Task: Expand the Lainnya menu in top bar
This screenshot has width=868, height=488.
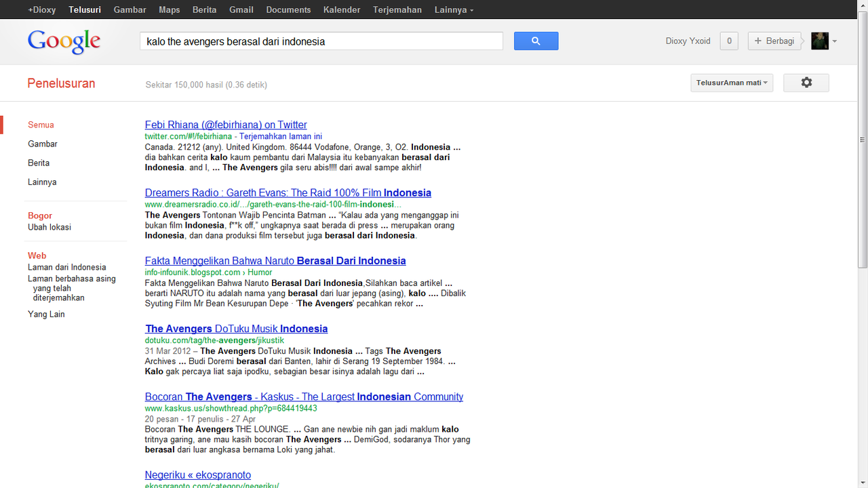Action: click(454, 9)
